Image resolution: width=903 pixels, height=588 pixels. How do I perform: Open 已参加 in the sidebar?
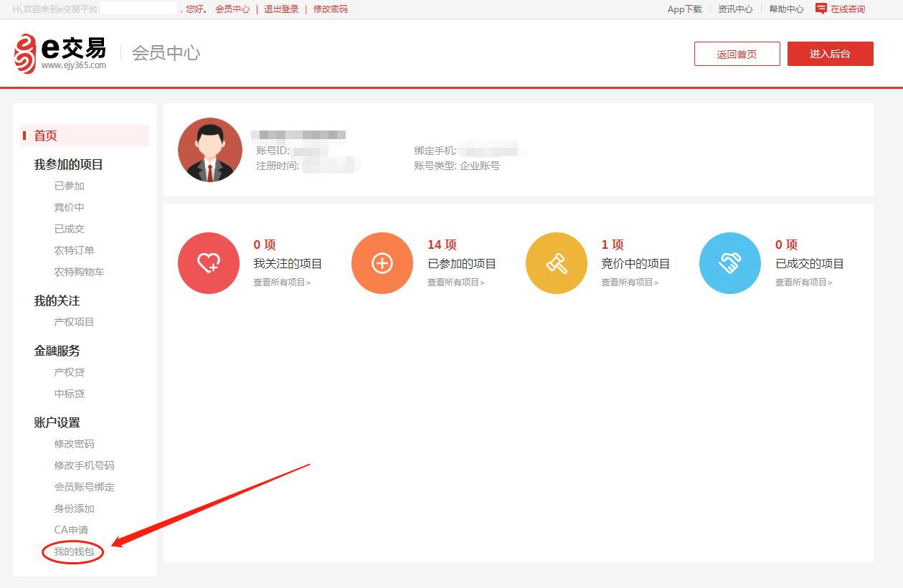coord(70,186)
